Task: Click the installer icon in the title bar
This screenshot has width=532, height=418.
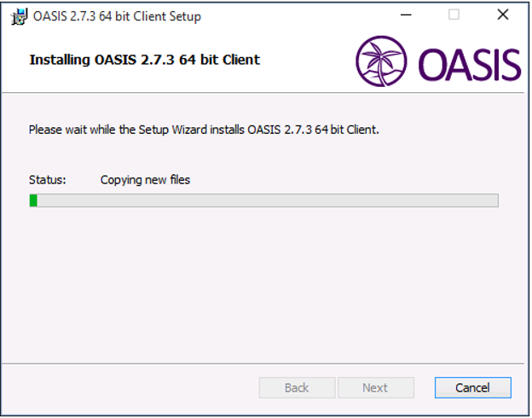Action: click(x=19, y=17)
